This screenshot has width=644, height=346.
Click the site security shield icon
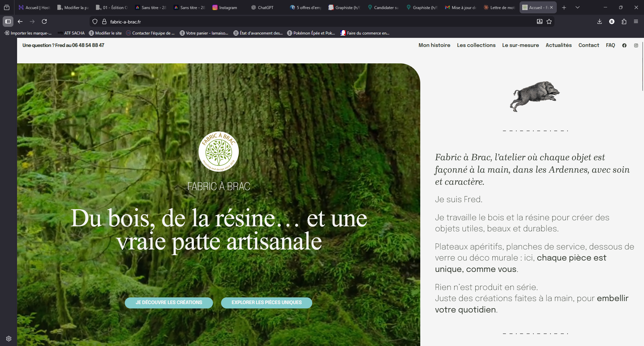click(x=95, y=21)
